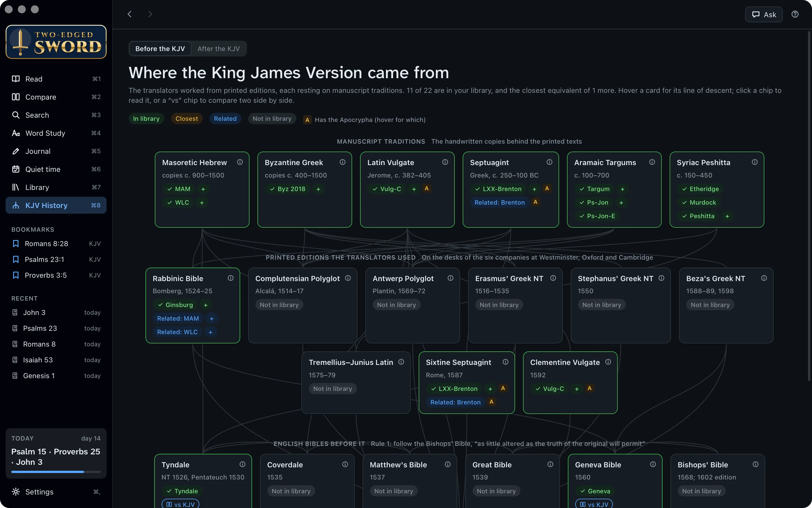Open info for Masoretic Hebrew card

[240, 162]
